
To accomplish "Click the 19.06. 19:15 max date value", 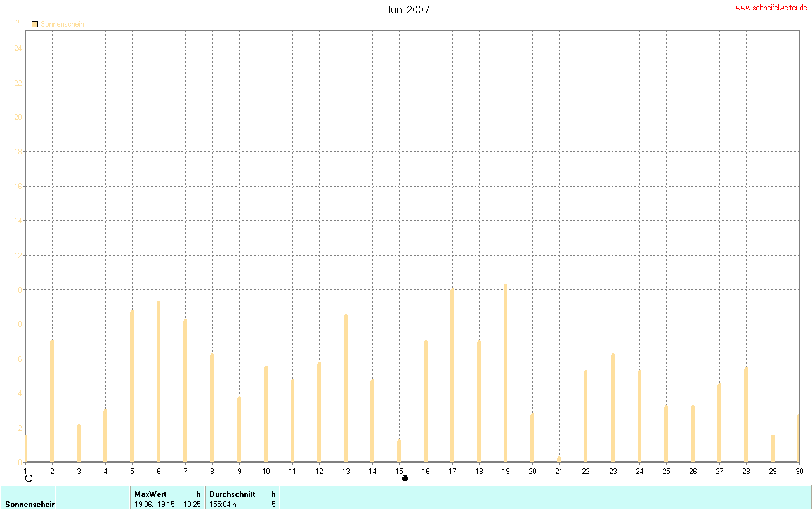I will 155,505.
